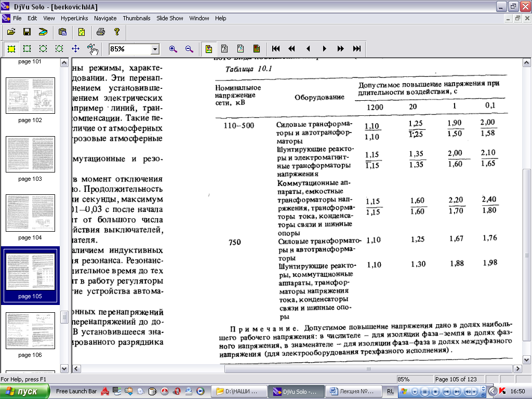Image resolution: width=532 pixels, height=399 pixels.
Task: Click the horizontal scroll left arrow
Action: (x=77, y=368)
